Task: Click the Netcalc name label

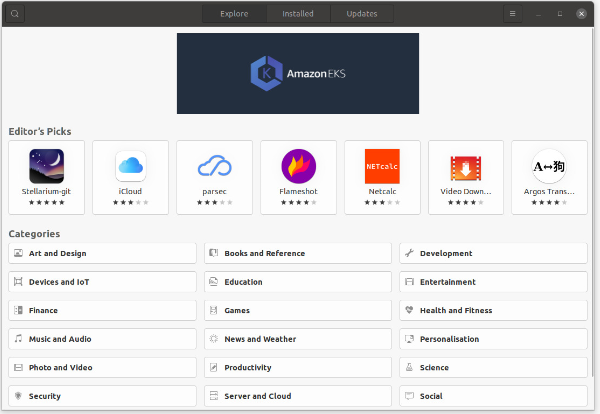Action: [x=382, y=191]
